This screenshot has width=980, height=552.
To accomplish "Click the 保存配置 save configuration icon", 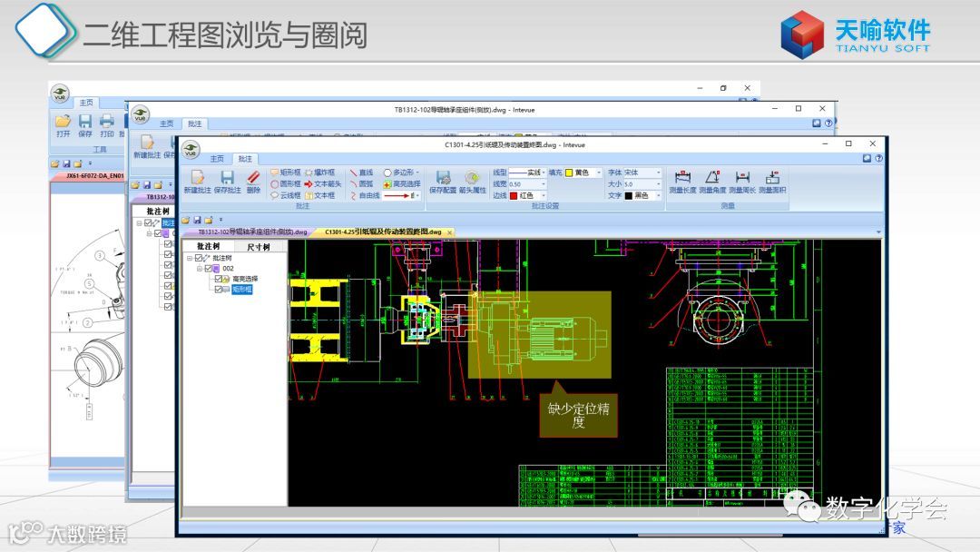I will click(x=443, y=182).
